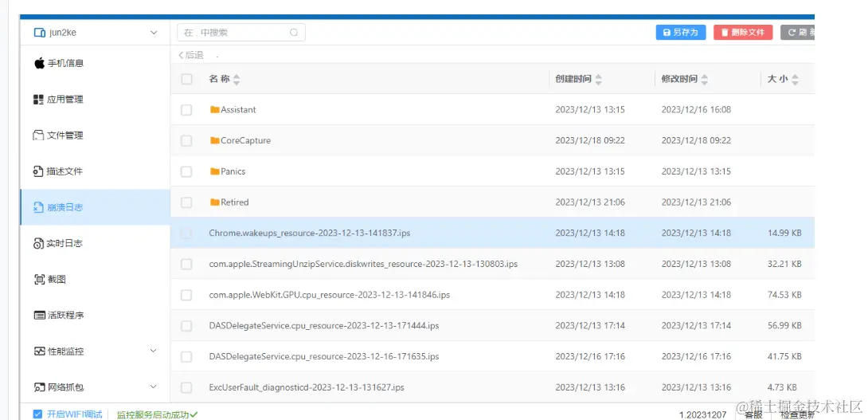The image size is (868, 420).
Task: Click the red 删除文件 button
Action: (743, 32)
